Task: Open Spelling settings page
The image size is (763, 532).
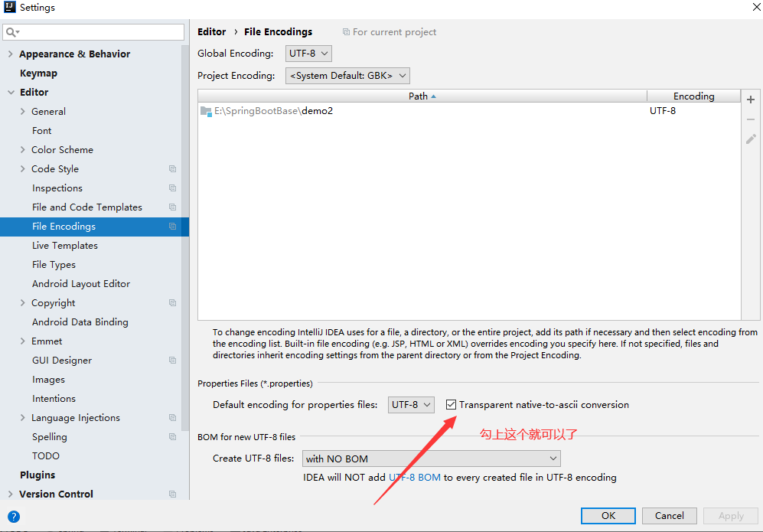Action: (50, 437)
